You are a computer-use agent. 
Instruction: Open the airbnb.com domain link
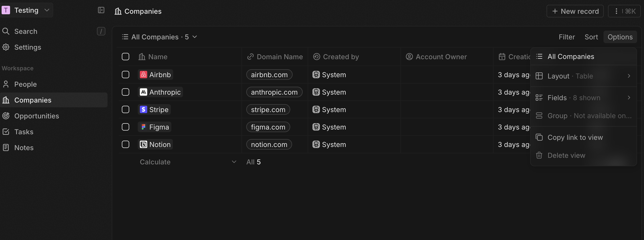pyautogui.click(x=269, y=75)
